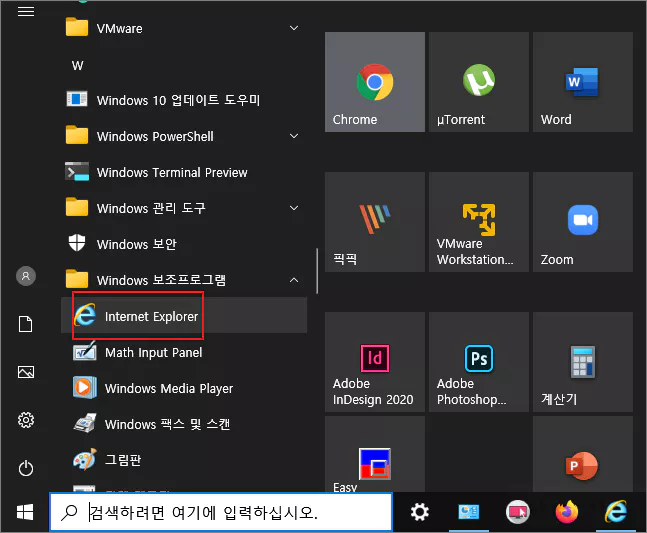Open the Windows 관리 도구 folder
This screenshot has height=533, width=647.
[x=184, y=208]
